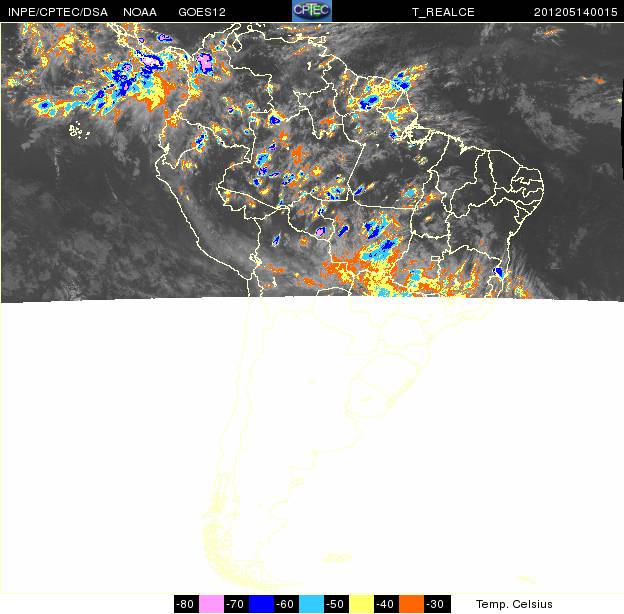Click the CPTEC logo in header

(312, 11)
